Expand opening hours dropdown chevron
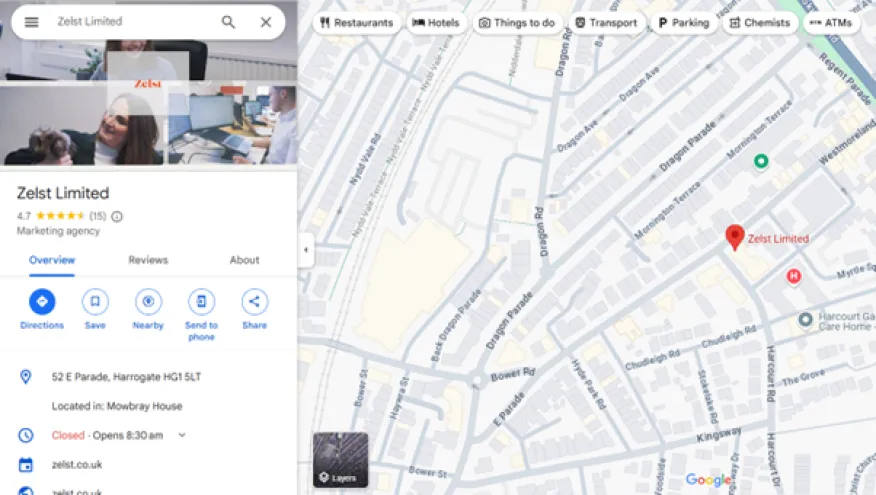The width and height of the screenshot is (876, 495). click(x=182, y=435)
